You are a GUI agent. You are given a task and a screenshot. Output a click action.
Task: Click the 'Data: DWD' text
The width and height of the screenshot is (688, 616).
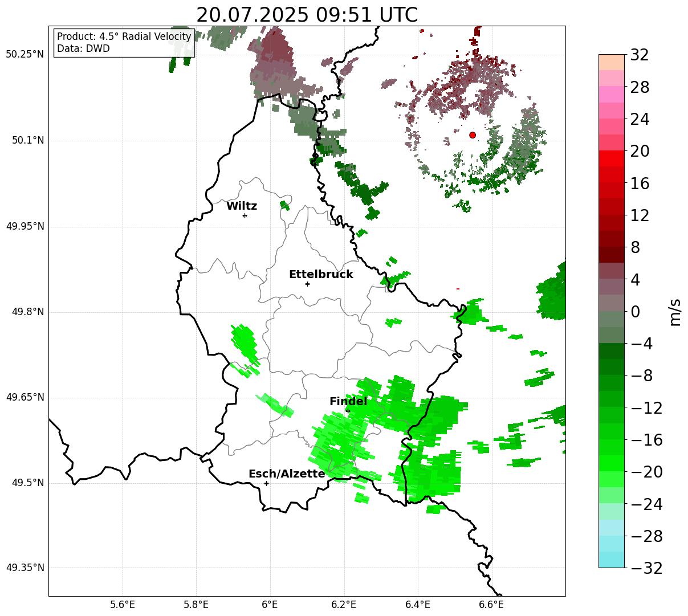click(83, 49)
